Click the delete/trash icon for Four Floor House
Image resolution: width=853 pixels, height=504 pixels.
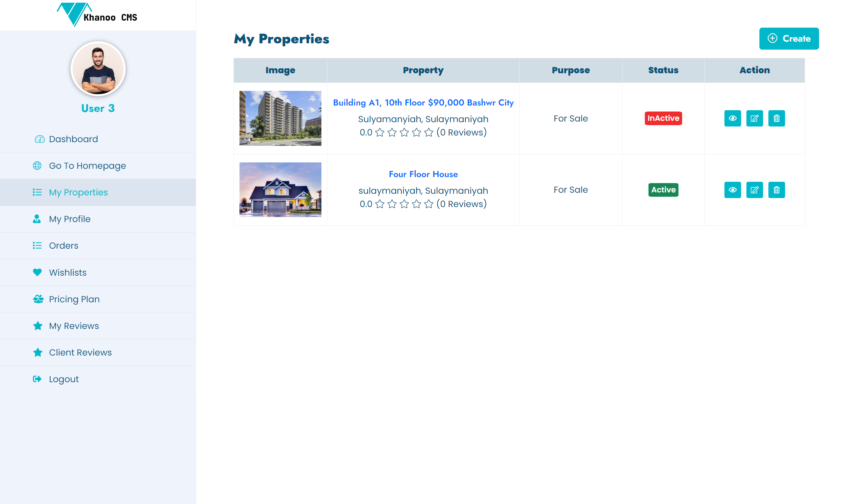(x=777, y=190)
